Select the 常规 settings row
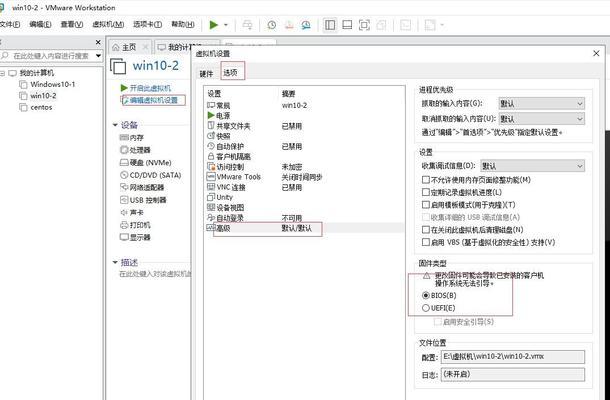This screenshot has width=610, height=400. pos(304,105)
